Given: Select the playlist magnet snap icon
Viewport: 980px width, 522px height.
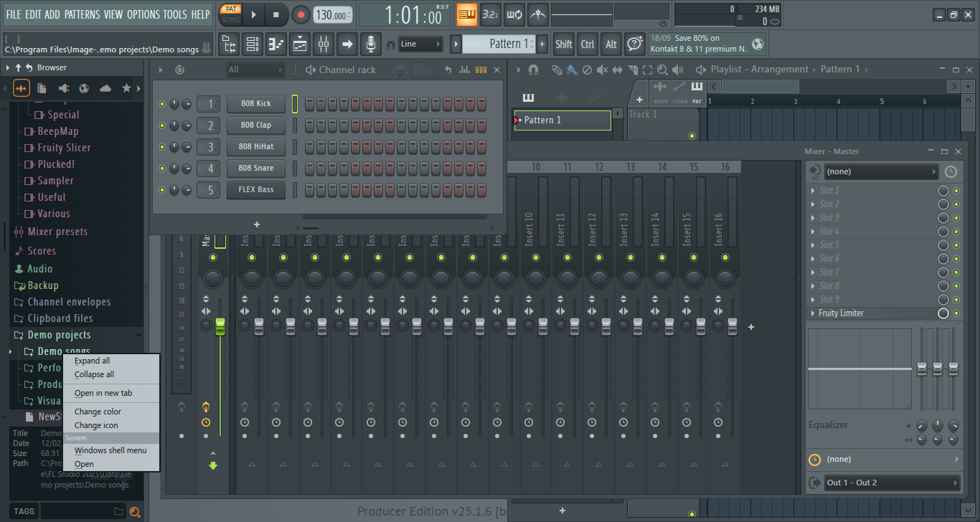Looking at the screenshot, I should 533,70.
